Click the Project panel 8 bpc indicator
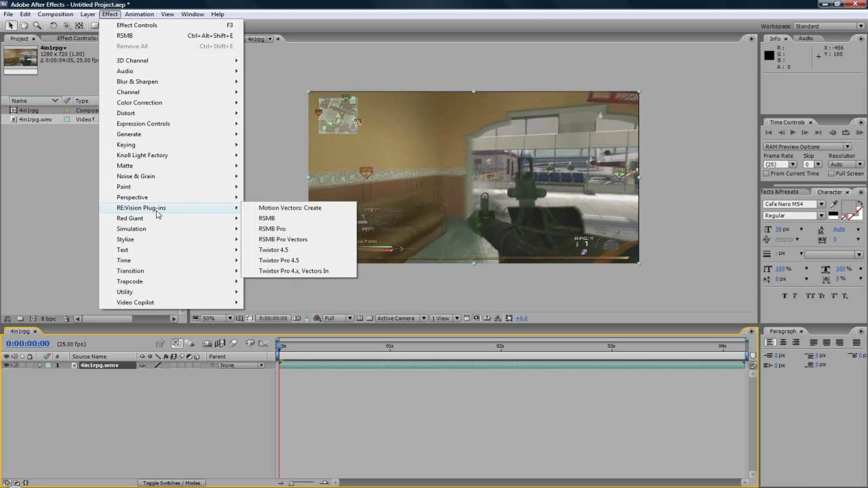The width and height of the screenshot is (868, 488). click(48, 319)
